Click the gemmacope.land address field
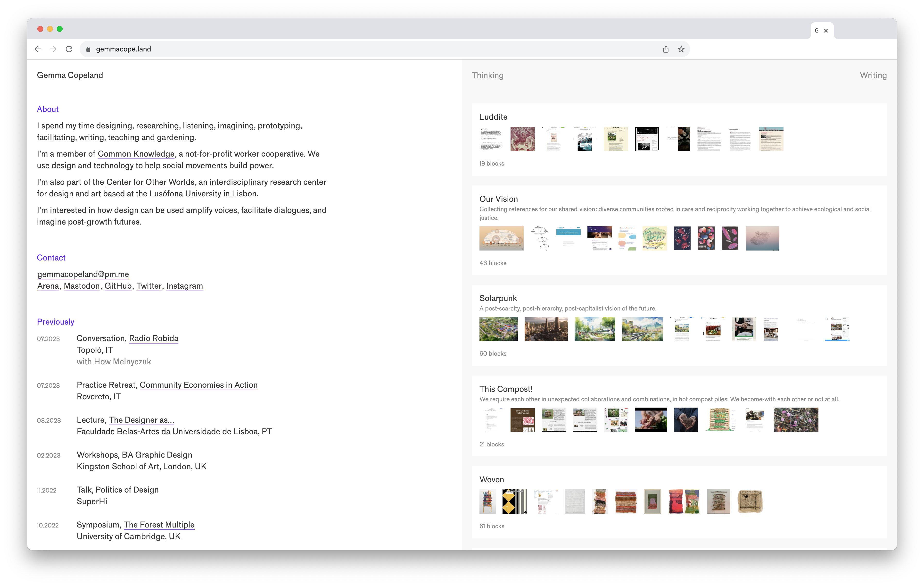Image resolution: width=924 pixels, height=586 pixels. click(x=124, y=49)
